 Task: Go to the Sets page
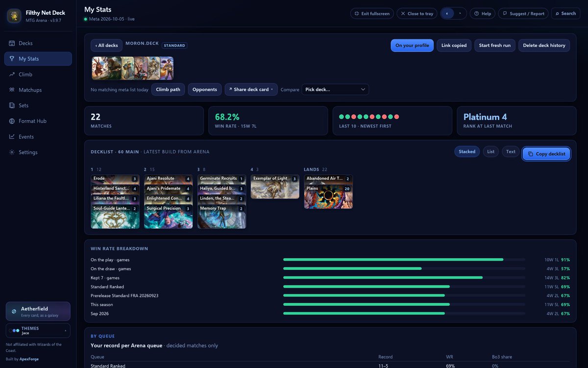38,105
